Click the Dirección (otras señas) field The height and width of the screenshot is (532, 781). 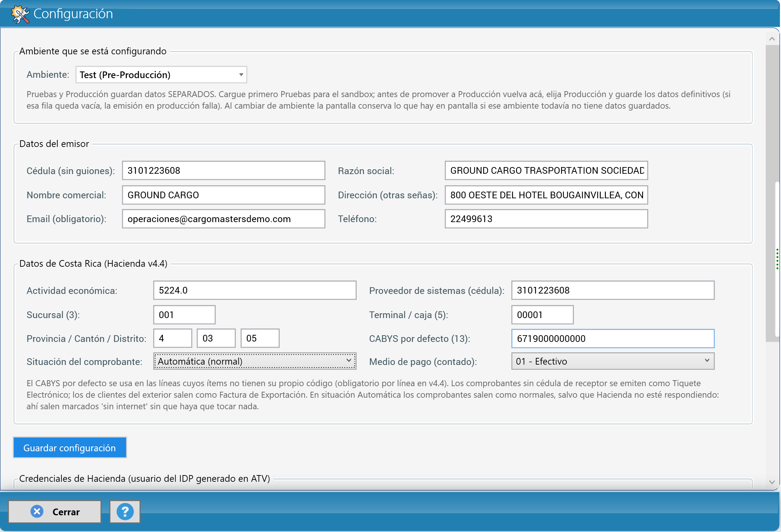click(546, 195)
